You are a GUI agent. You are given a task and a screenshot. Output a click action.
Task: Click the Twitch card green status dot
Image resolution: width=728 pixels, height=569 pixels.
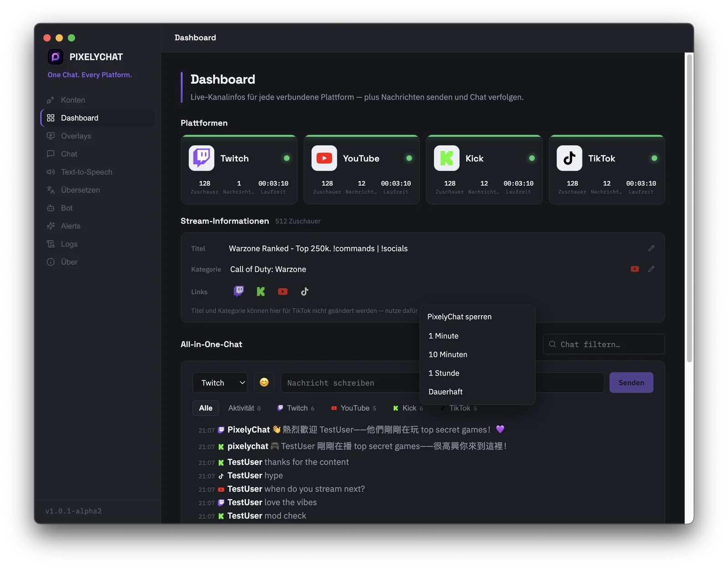[287, 158]
